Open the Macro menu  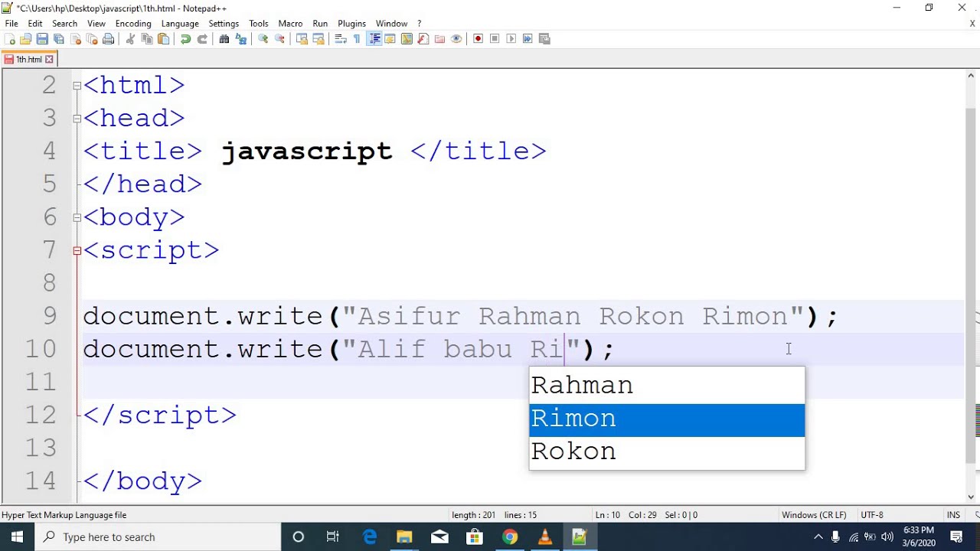(x=290, y=24)
